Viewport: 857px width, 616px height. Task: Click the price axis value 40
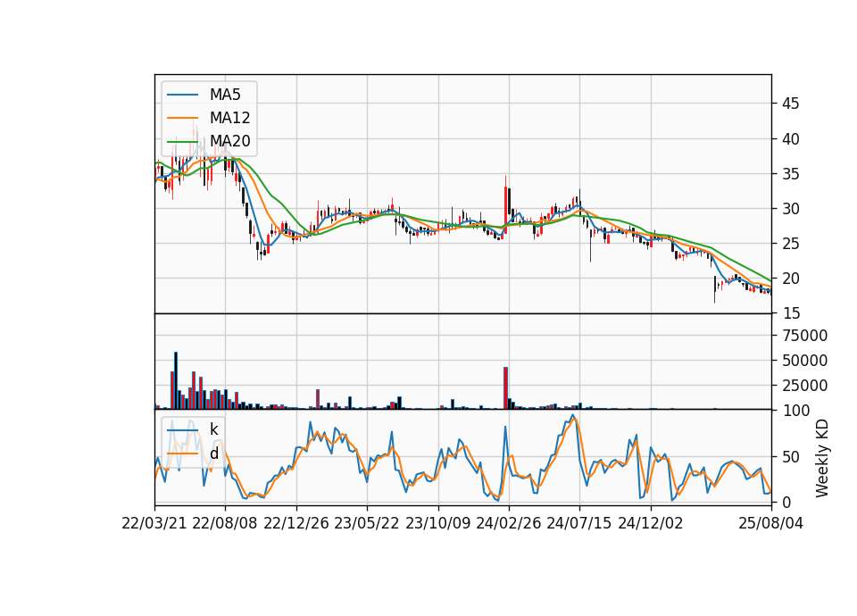point(791,139)
